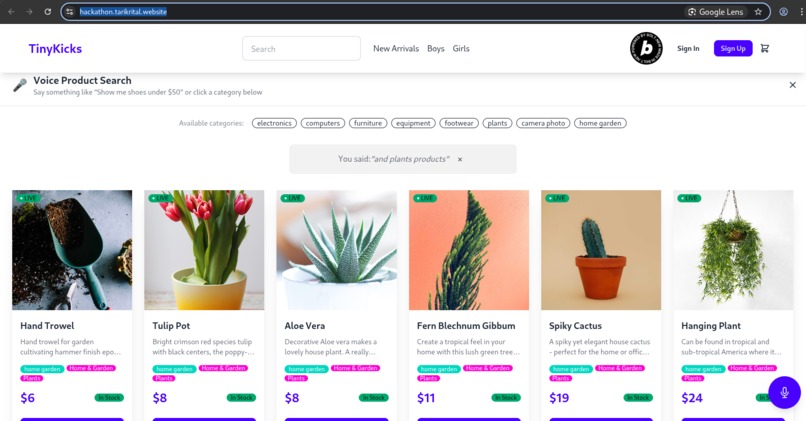Open Google Lens in the address bar
Screen dimensions: 806x421
coord(716,12)
